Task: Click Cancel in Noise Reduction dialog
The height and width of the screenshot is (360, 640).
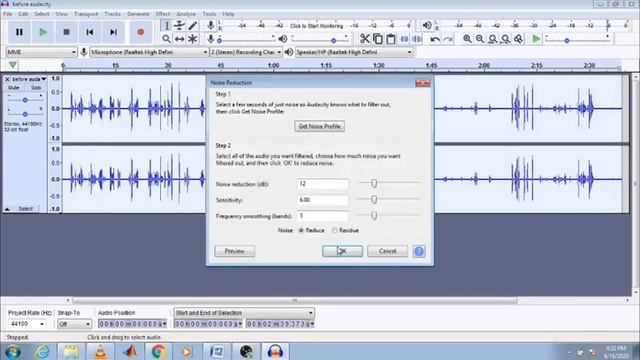Action: [387, 251]
